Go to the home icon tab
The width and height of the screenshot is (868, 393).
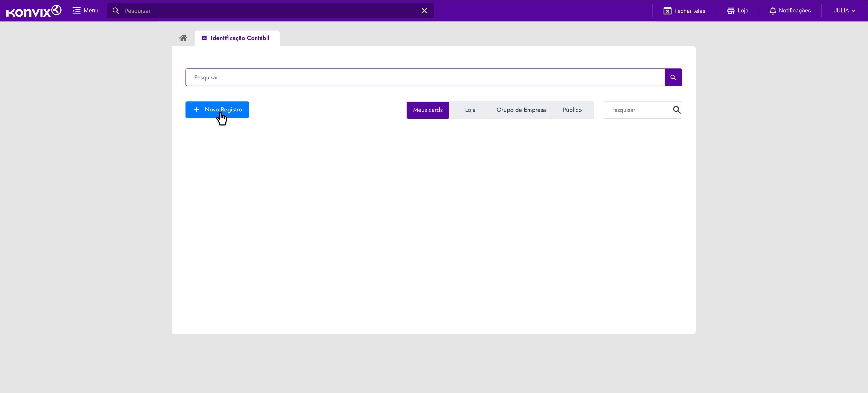point(183,38)
